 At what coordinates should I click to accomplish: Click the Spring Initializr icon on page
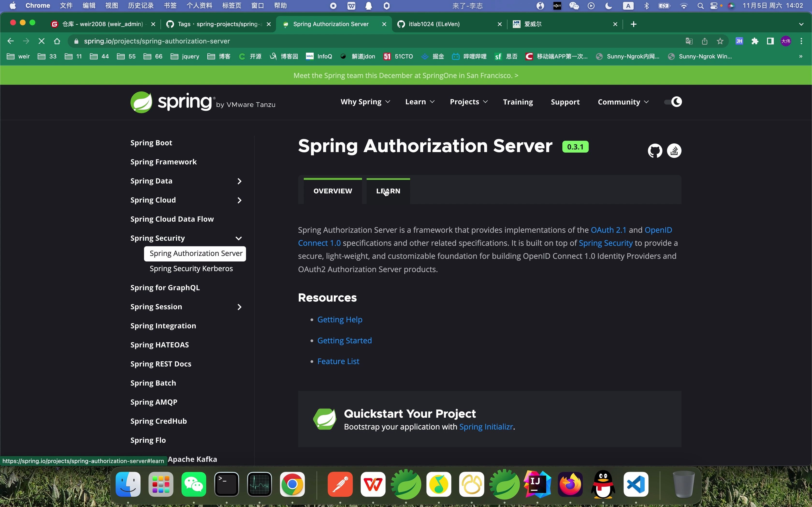pyautogui.click(x=326, y=419)
